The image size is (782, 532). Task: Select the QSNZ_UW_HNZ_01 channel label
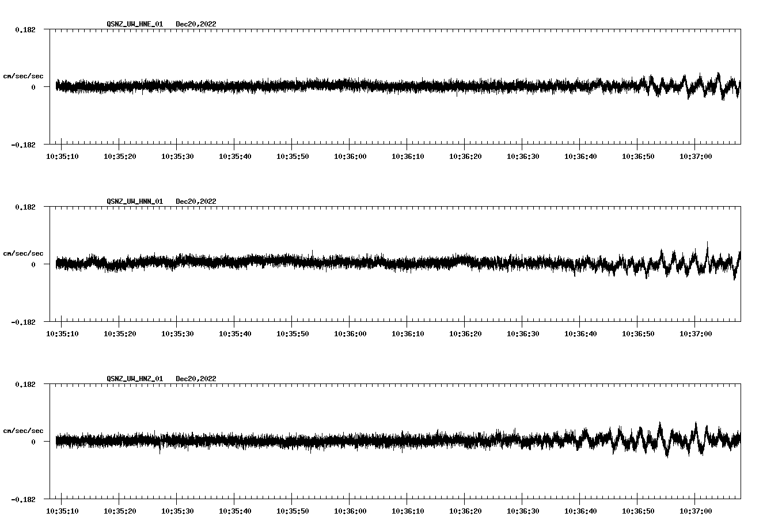point(134,378)
